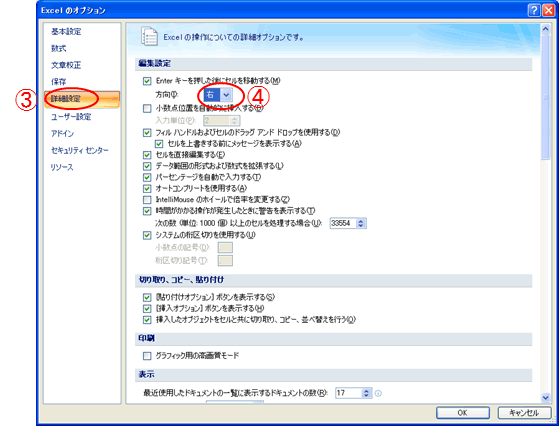This screenshot has height=426, width=559.
Task: Select the セキュリティ センター category
Action: [80, 150]
